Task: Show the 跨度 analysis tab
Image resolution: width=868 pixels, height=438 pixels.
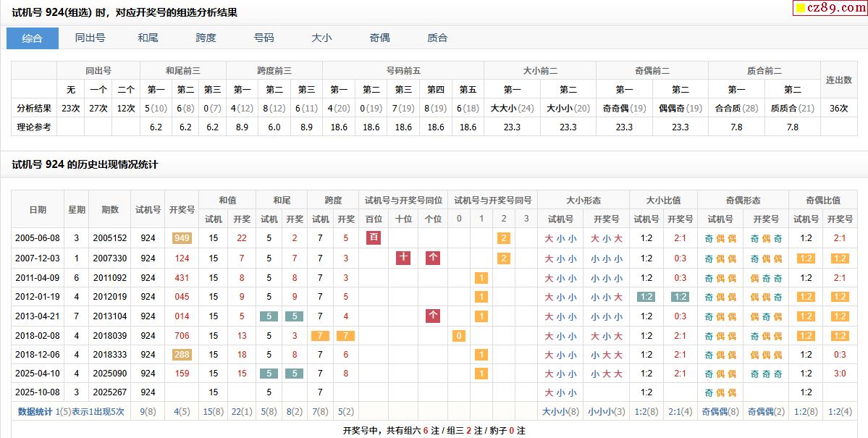Action: click(206, 38)
